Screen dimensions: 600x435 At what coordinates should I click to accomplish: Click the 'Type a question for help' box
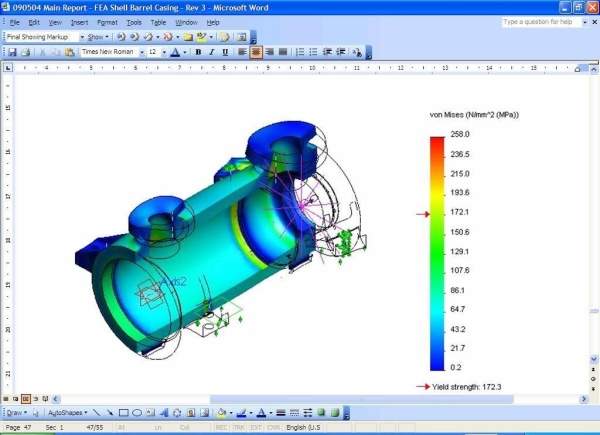540,21
